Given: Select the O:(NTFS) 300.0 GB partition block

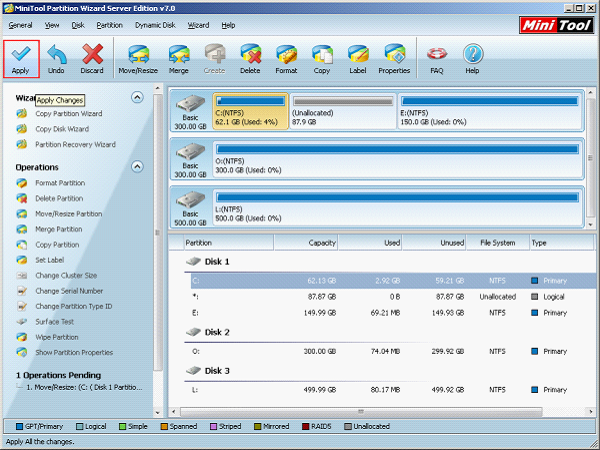Looking at the screenshot, I should tap(397, 159).
